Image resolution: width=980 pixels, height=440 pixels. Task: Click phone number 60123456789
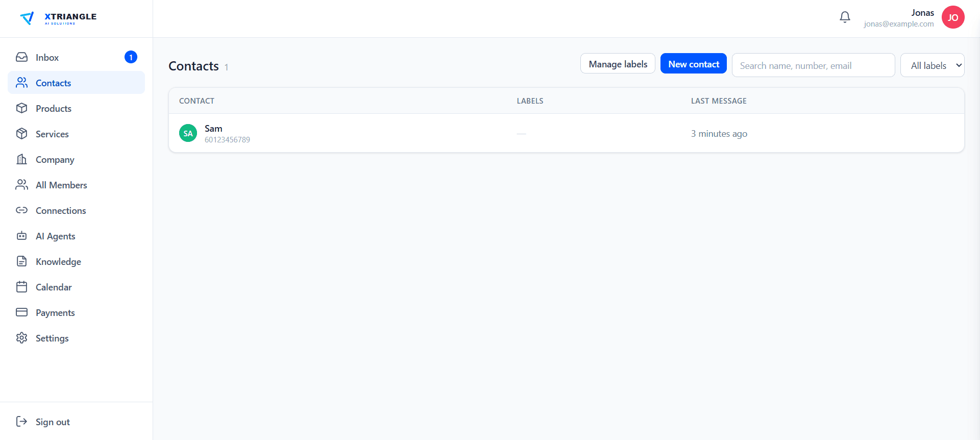(x=227, y=140)
